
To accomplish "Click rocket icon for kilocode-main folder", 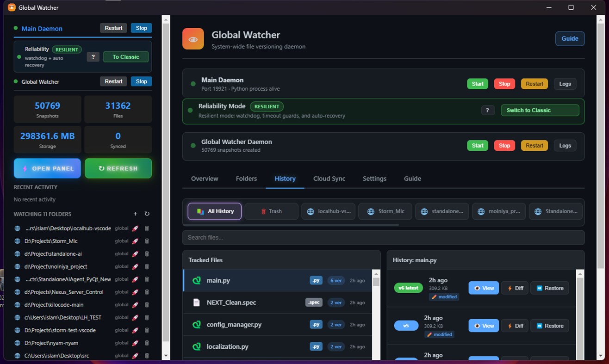I will pyautogui.click(x=135, y=305).
